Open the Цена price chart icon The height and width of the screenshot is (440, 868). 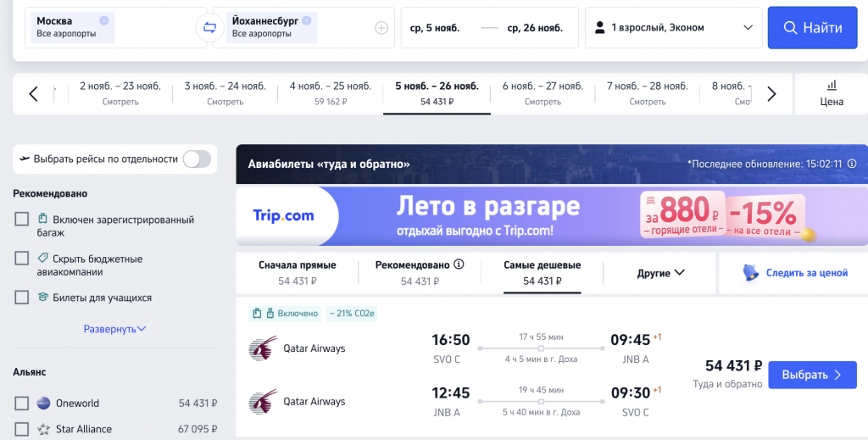point(832,86)
